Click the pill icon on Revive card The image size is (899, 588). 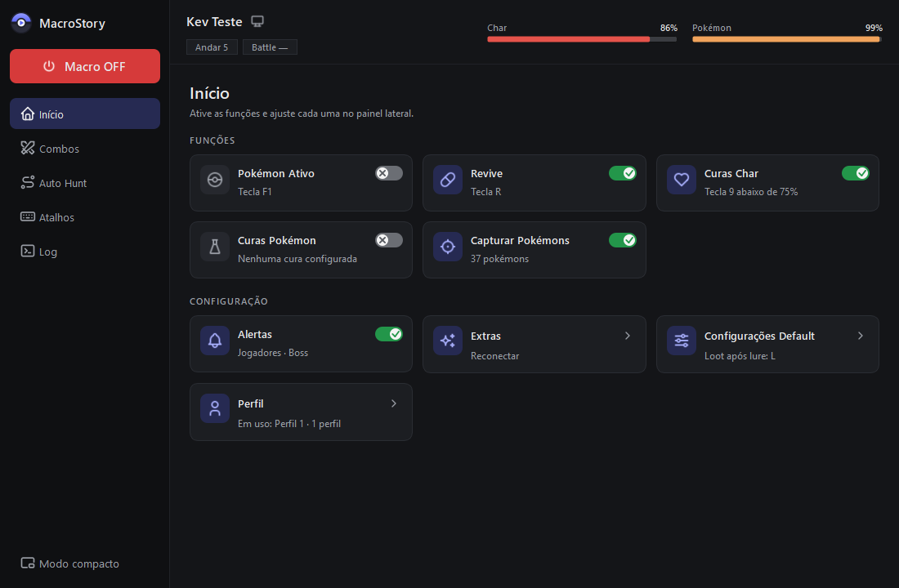(x=448, y=180)
